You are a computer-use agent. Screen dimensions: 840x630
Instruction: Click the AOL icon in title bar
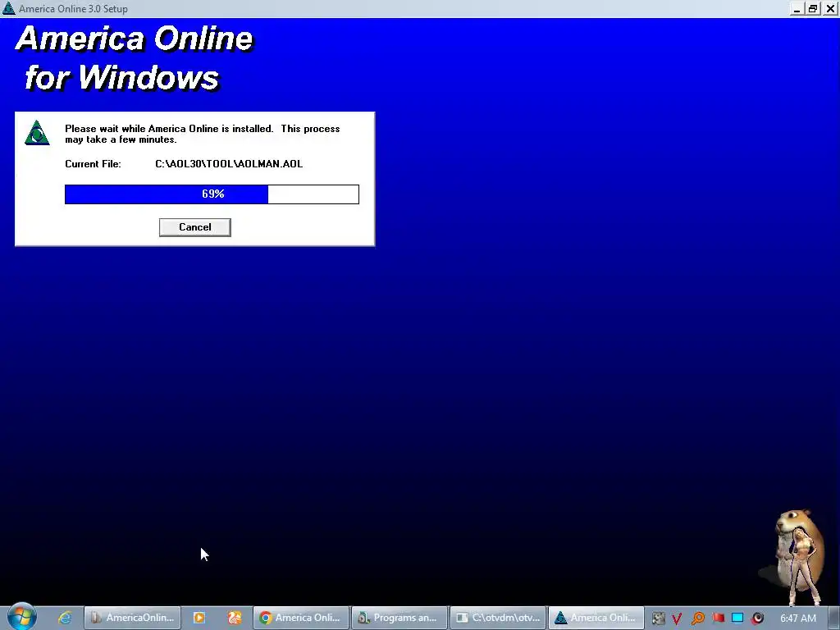(x=8, y=8)
